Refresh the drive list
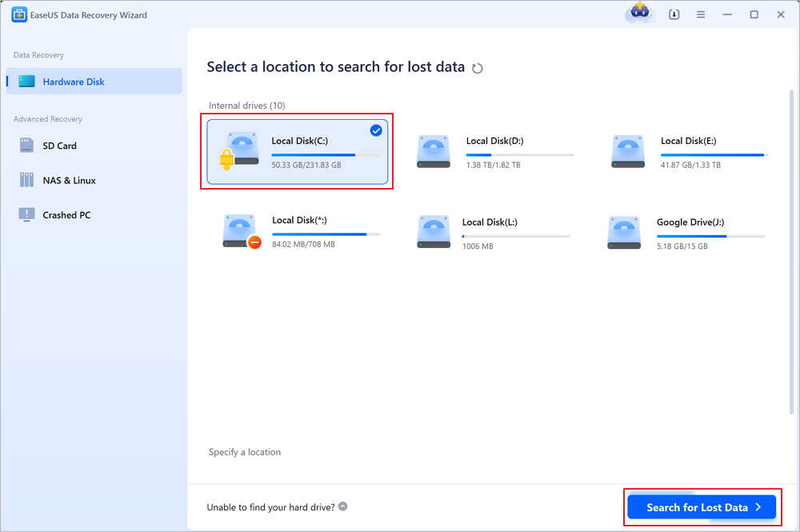Screen dimensions: 800x532 477,68
